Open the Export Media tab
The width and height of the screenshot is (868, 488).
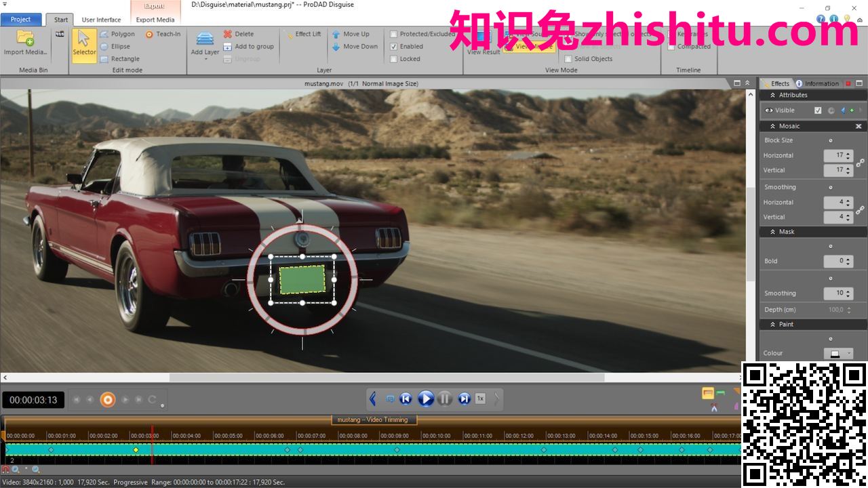pyautogui.click(x=155, y=20)
